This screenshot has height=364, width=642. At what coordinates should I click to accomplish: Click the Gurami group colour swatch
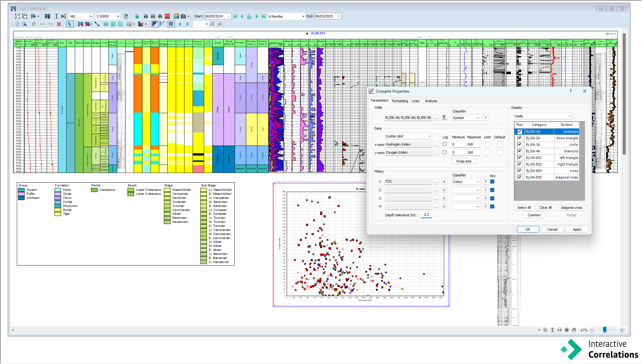21,190
